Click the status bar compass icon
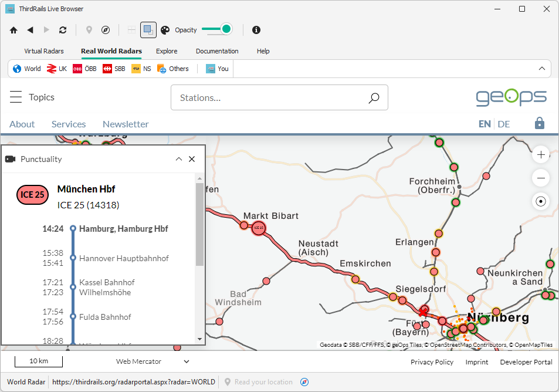 tap(304, 382)
